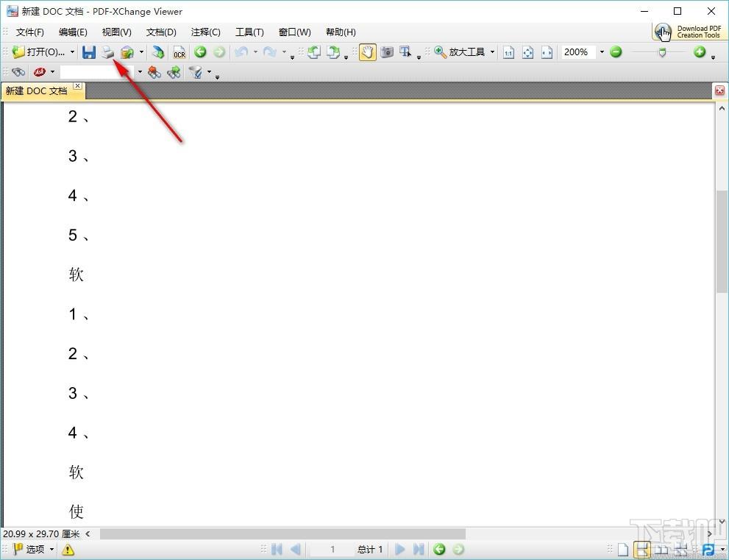Open the 注释(C) menu
The image size is (729, 560).
[x=205, y=32]
